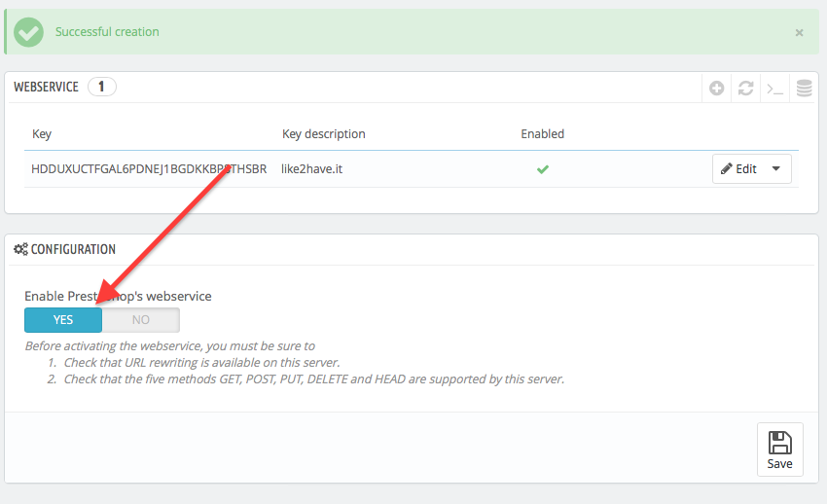Click the export to SQL Manager database icon
This screenshot has height=504, width=827.
pyautogui.click(x=804, y=89)
